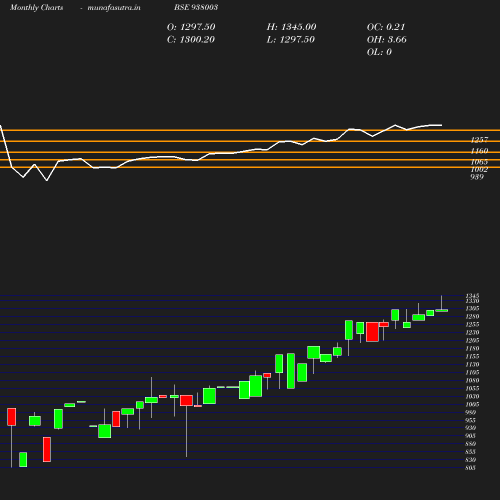Image resolution: width=500 pixels, height=500 pixels.
Task: Click the low value "L: 1297.50"
Action: pyautogui.click(x=291, y=40)
